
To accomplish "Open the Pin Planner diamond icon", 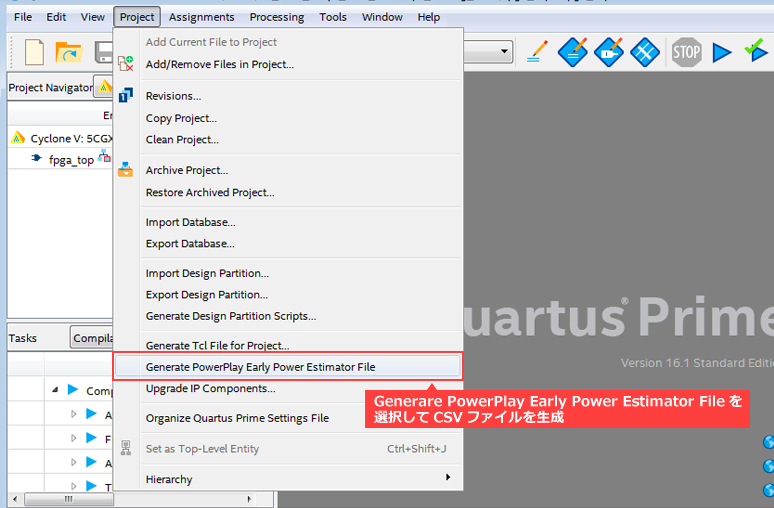I will (x=609, y=52).
